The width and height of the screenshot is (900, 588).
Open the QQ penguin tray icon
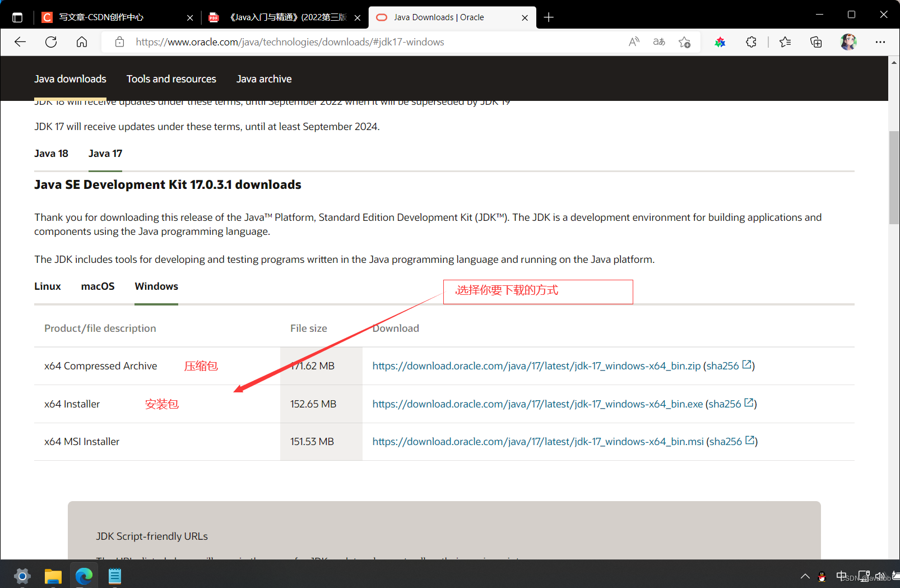[x=822, y=576]
